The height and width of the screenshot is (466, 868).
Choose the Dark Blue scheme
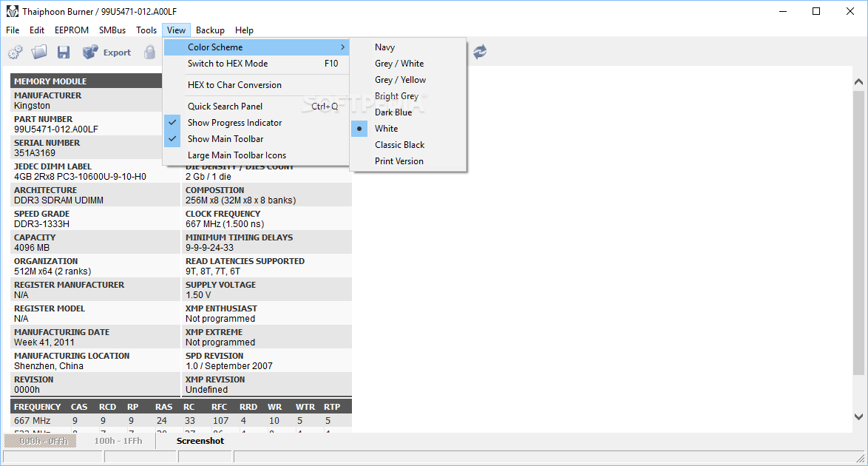409,112
